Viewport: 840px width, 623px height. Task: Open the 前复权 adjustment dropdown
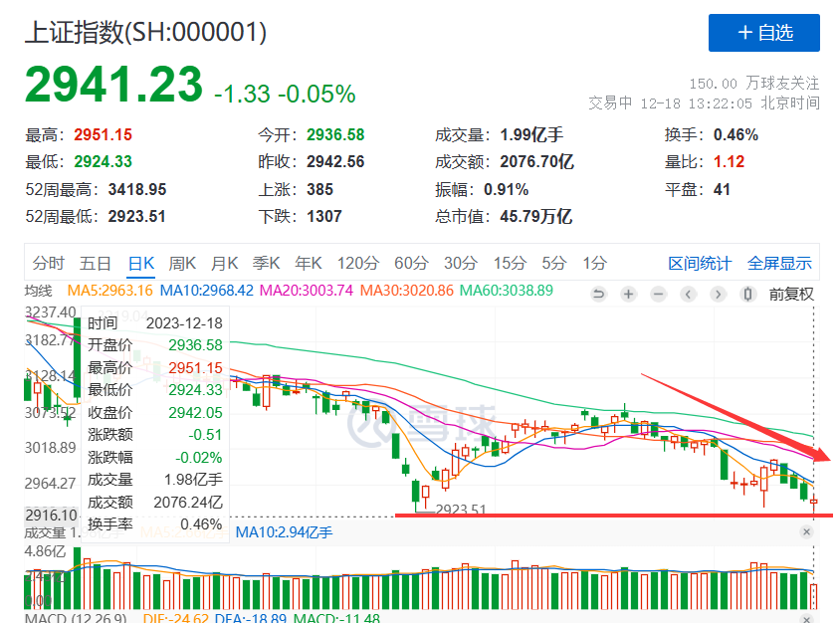click(x=791, y=295)
